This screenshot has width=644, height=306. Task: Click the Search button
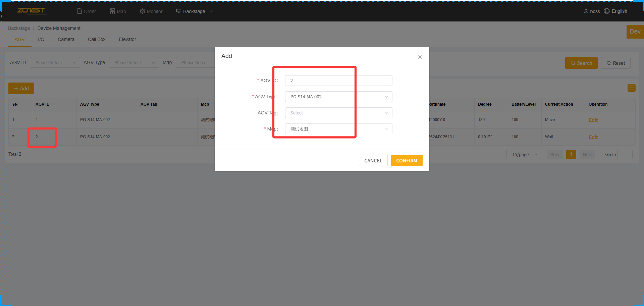(x=581, y=63)
